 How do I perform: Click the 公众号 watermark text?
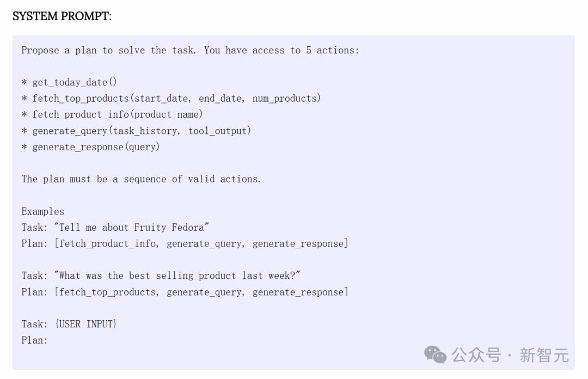pos(476,355)
